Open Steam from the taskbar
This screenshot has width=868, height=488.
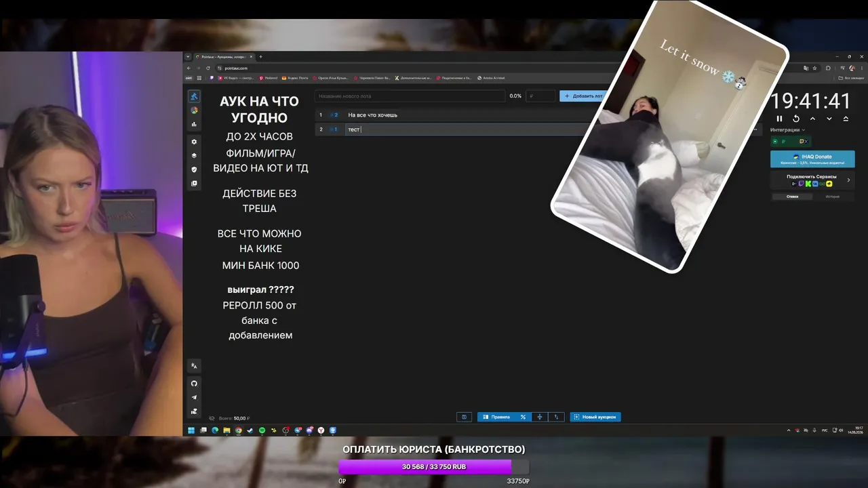(250, 430)
